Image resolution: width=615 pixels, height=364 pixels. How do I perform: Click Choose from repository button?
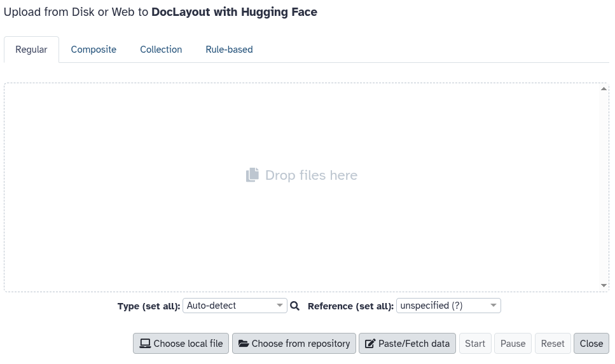pos(294,344)
